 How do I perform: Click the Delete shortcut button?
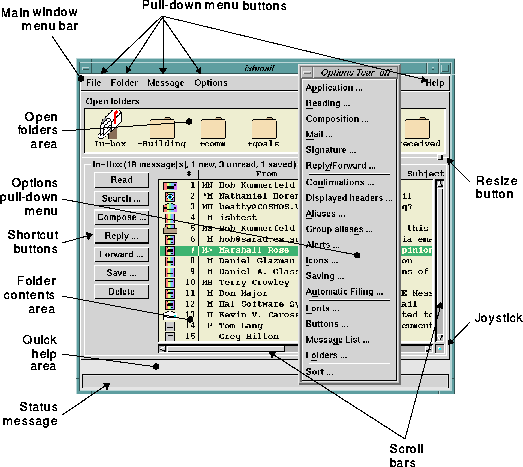(121, 292)
